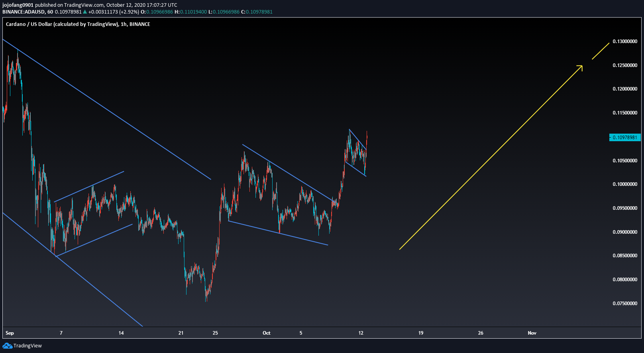Click the Oct label on the time axis
This screenshot has height=353, width=644.
point(267,333)
